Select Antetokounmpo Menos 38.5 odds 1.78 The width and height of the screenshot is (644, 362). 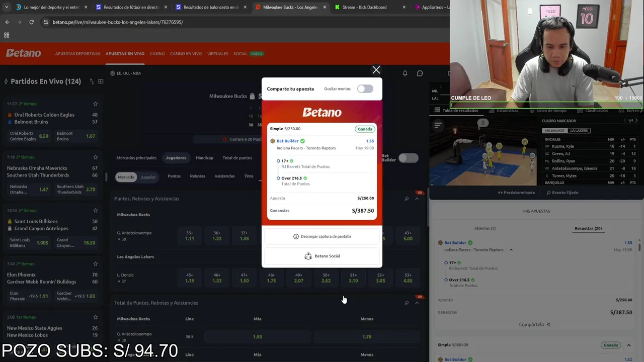coord(367,337)
